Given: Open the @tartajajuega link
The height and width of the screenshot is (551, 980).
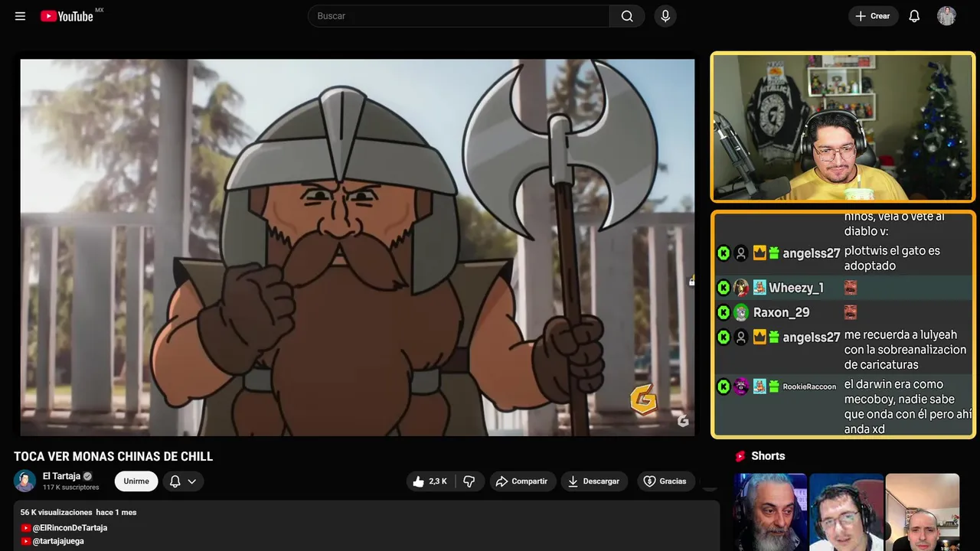Looking at the screenshot, I should click(58, 541).
